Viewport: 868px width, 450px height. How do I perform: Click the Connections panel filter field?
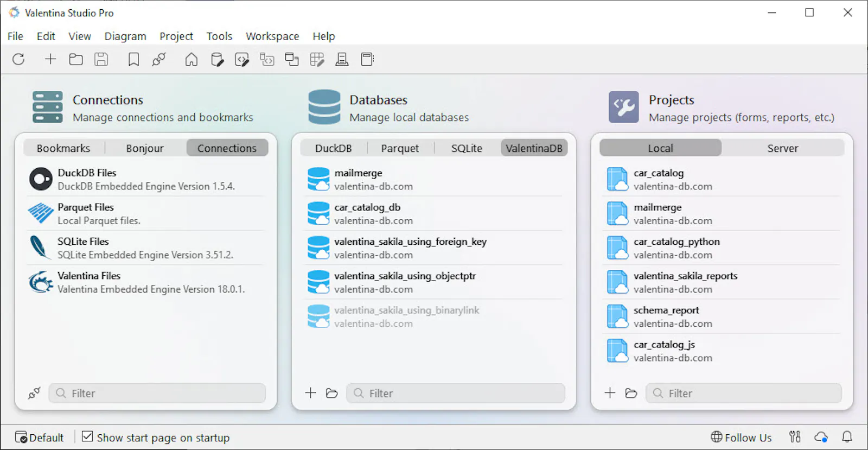tap(157, 393)
